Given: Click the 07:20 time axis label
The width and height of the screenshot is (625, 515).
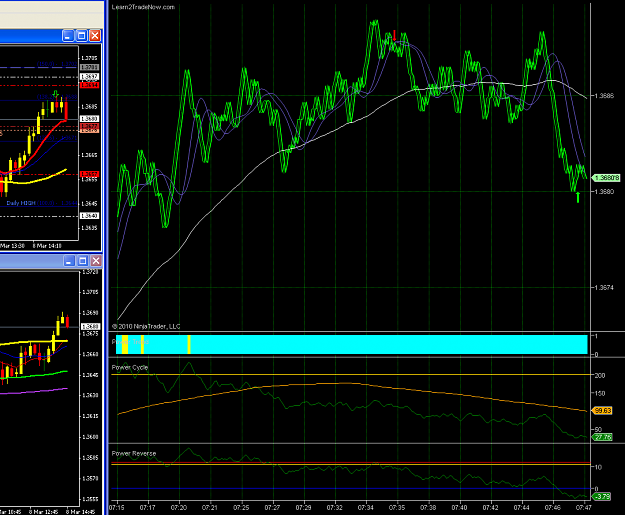Looking at the screenshot, I should [179, 508].
